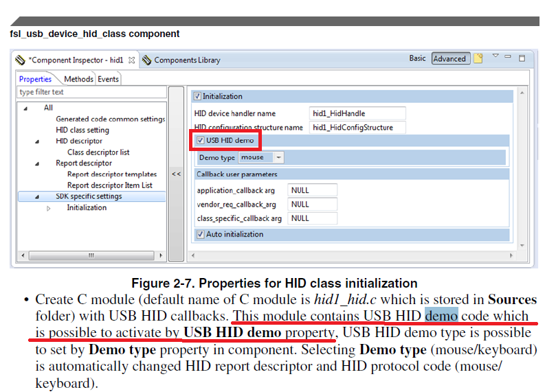Click the Demo type label
Screen dimensions: 556x392
216,158
